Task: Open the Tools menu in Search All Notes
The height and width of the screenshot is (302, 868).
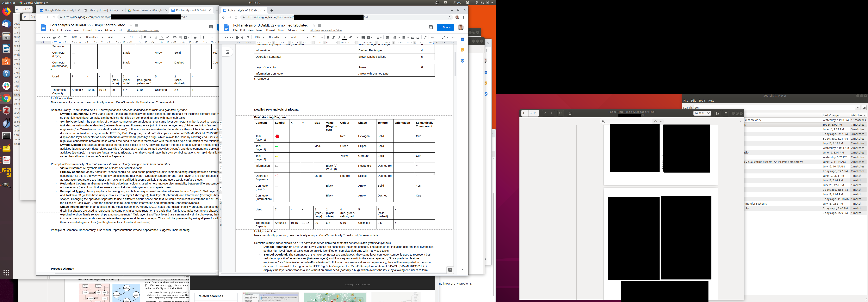Action: coord(702,101)
